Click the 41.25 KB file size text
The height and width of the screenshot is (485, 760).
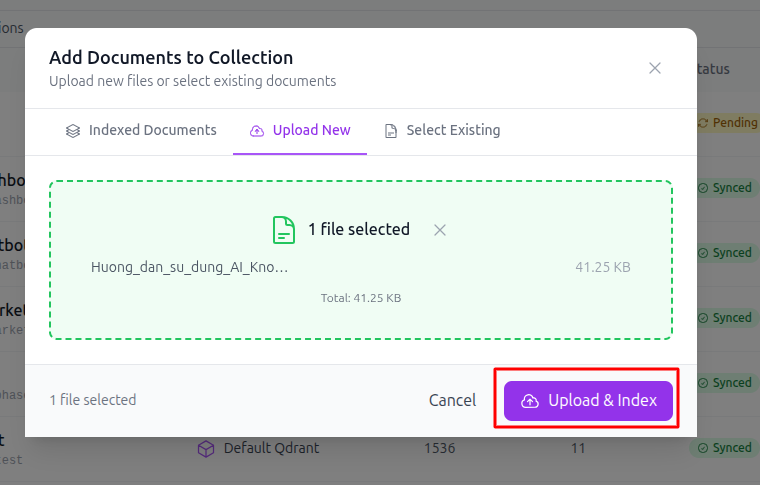pos(602,267)
